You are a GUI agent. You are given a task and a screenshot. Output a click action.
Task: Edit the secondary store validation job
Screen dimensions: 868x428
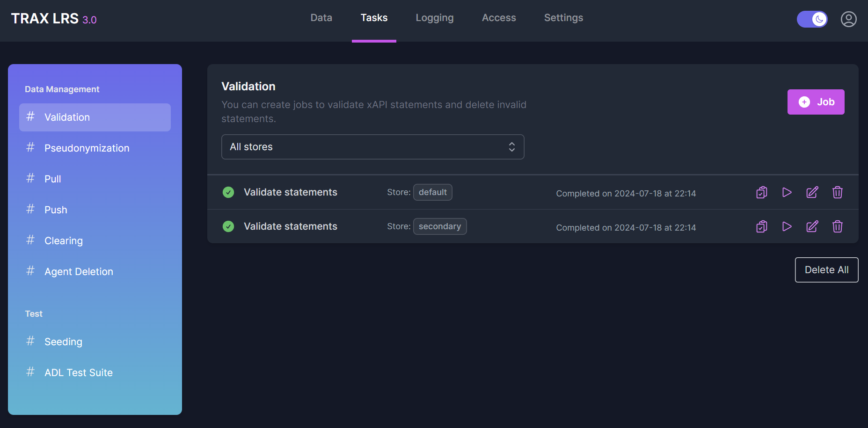pyautogui.click(x=812, y=226)
